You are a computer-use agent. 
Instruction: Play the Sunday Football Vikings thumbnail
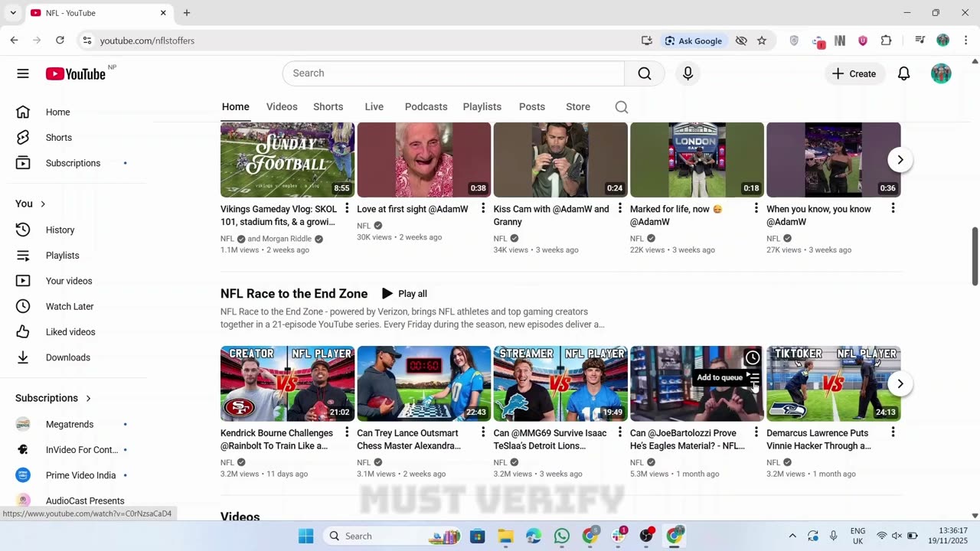[287, 160]
